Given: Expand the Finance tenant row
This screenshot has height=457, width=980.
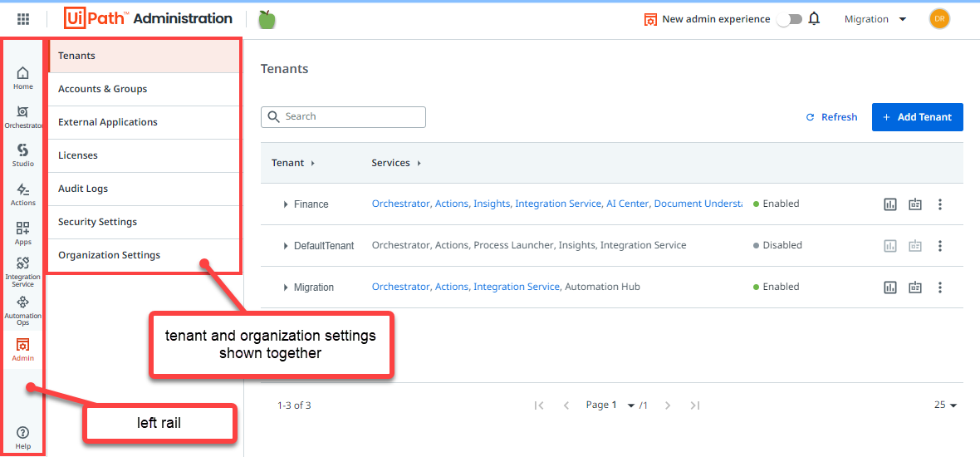Looking at the screenshot, I should coord(285,204).
